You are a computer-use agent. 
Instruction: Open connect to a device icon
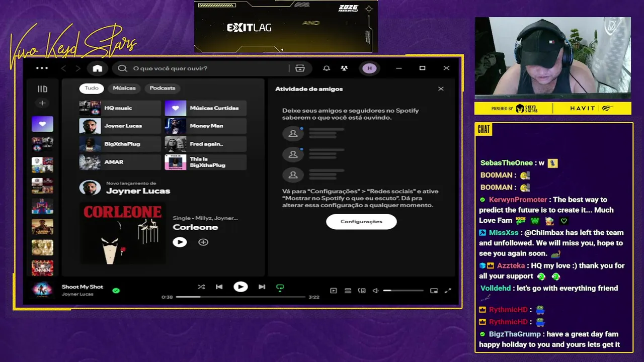362,291
